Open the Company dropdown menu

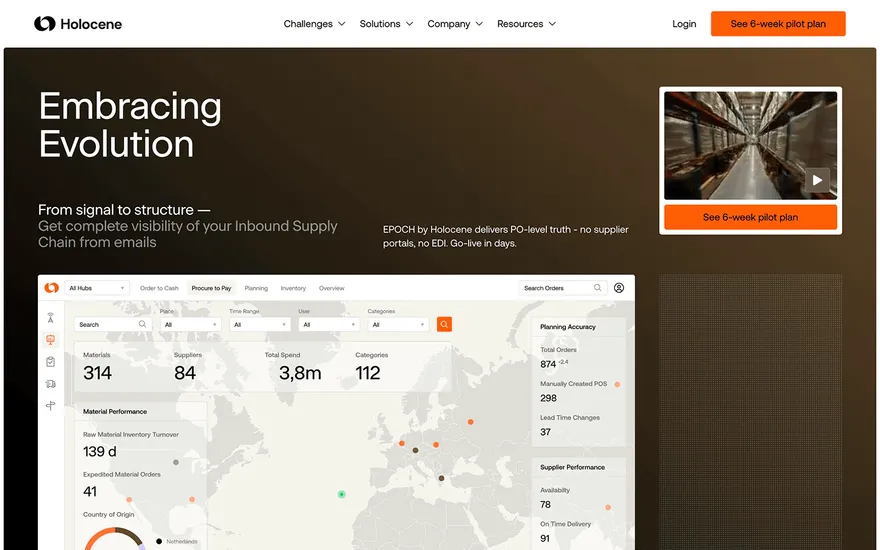(455, 24)
